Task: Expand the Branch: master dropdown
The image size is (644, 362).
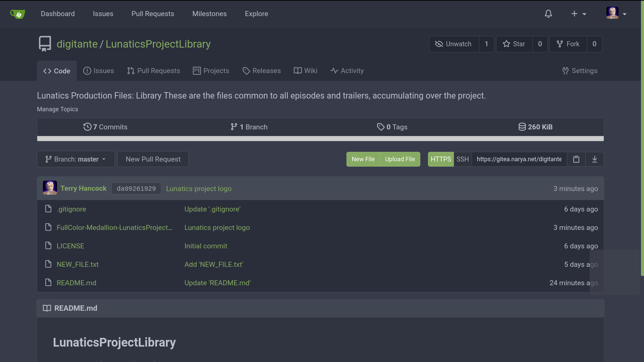Action: (76, 159)
